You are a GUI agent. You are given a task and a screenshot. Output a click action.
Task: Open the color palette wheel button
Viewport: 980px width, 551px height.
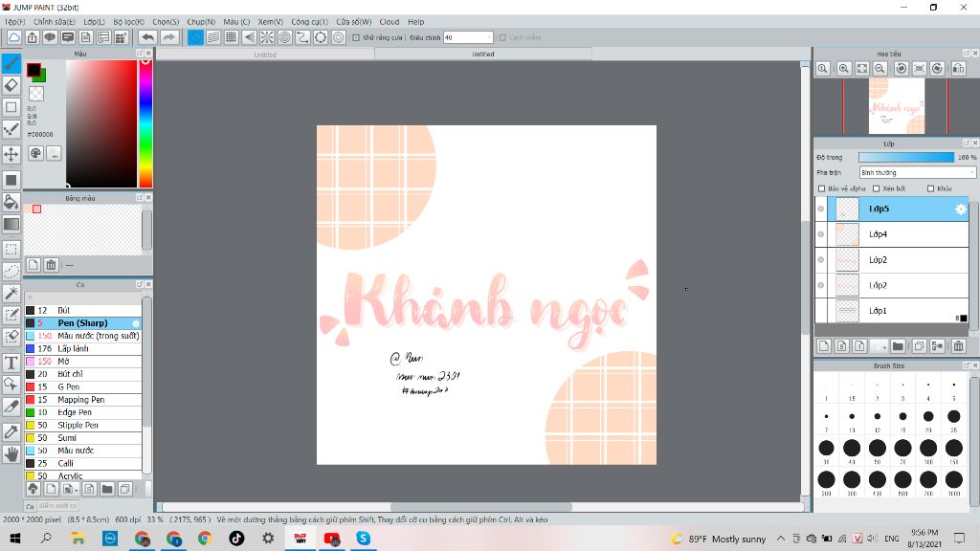pos(35,153)
